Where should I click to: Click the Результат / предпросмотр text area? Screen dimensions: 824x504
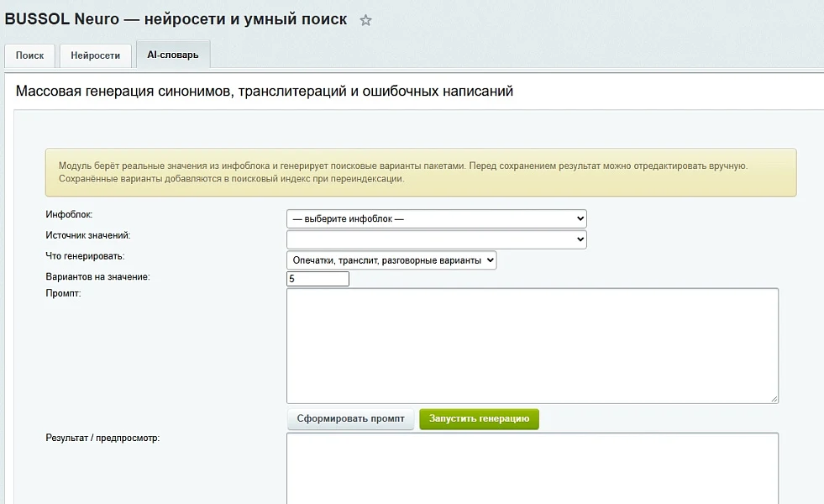coord(533,468)
